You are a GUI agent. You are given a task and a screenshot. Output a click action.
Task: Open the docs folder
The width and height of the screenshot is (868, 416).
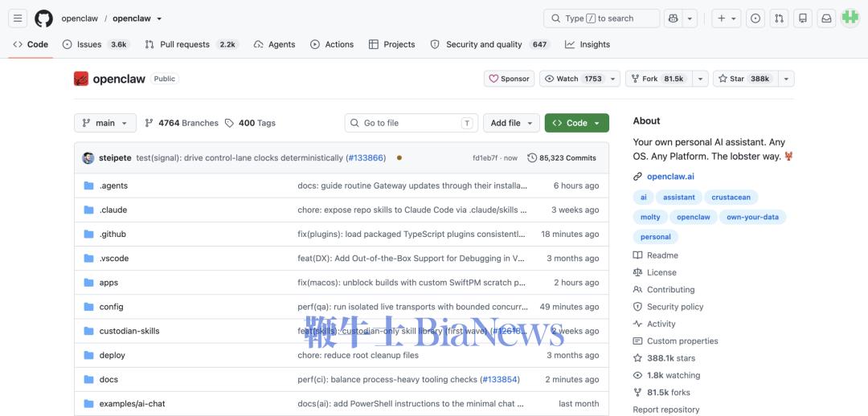108,380
